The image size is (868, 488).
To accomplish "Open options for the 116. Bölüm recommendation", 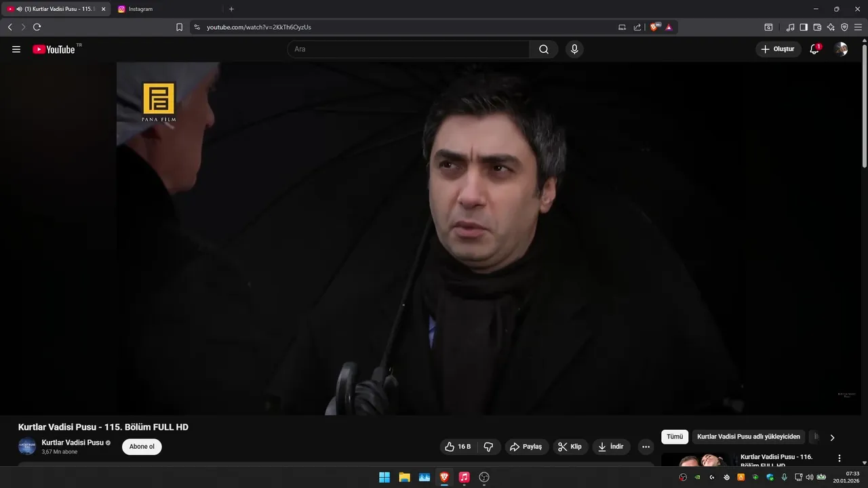I will [x=840, y=458].
